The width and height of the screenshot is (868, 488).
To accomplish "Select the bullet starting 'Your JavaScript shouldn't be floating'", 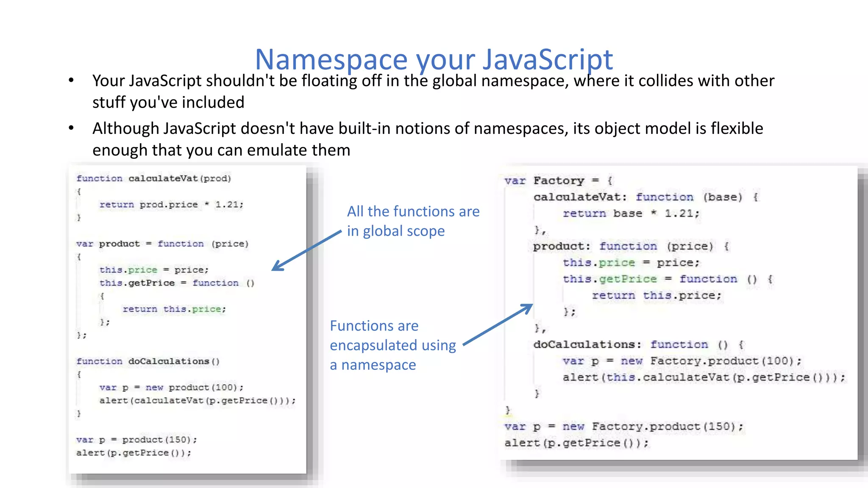I will pos(433,91).
